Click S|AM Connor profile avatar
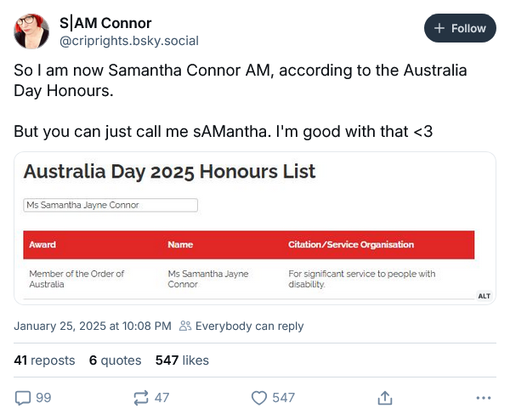The height and width of the screenshot is (420, 510). click(31, 31)
